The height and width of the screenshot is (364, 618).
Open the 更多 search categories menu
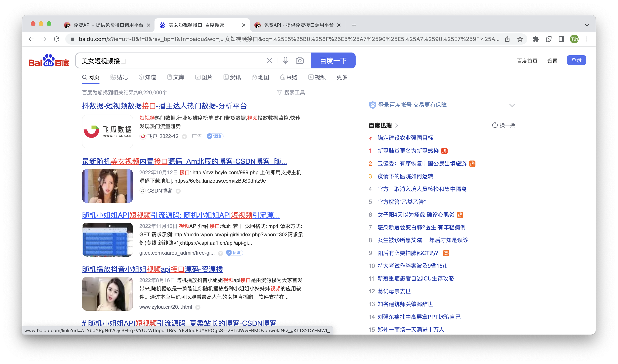(342, 77)
